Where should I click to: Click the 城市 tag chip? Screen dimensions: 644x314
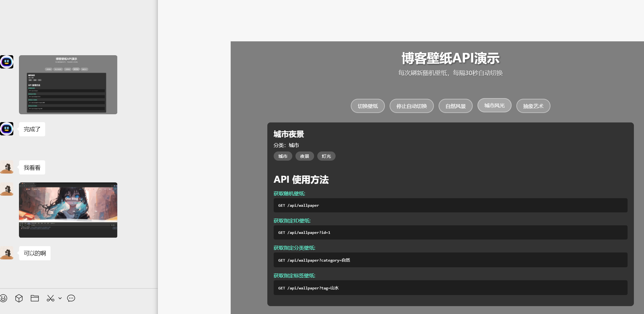point(283,156)
